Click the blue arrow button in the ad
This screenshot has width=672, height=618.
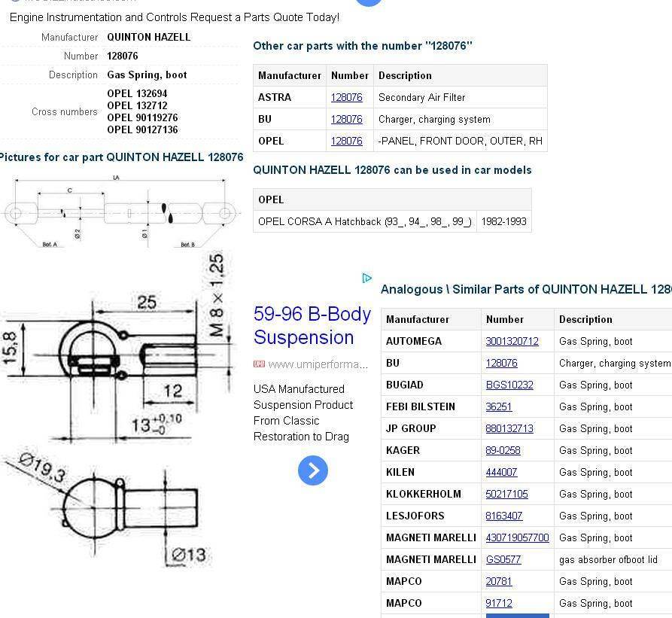[312, 470]
